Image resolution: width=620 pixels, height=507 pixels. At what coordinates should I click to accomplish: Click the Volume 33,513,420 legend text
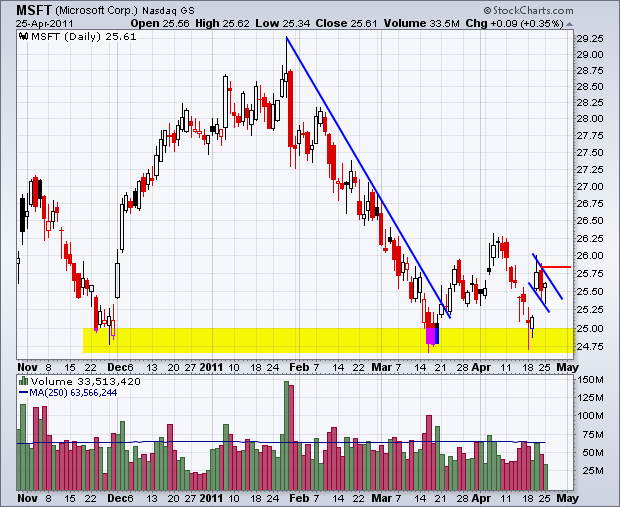click(85, 382)
